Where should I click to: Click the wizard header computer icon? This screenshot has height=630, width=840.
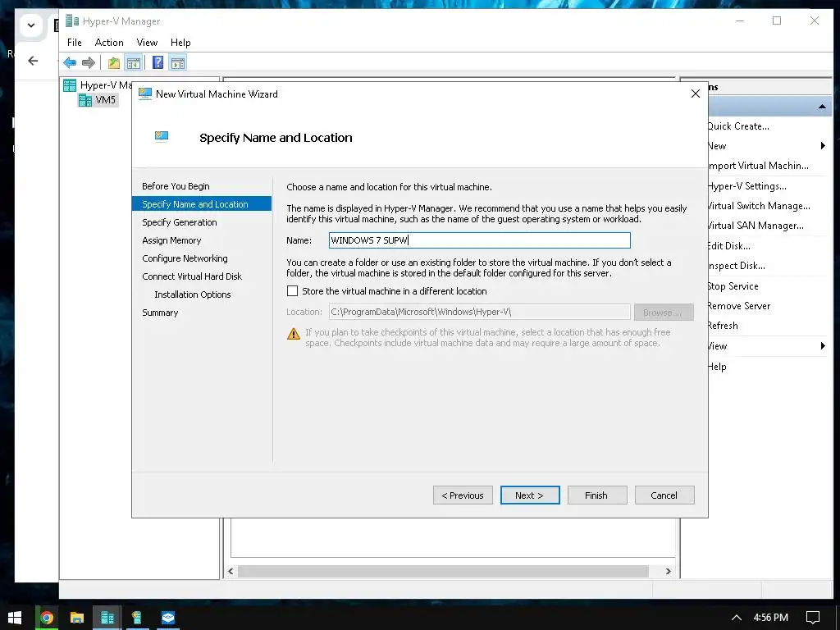[x=162, y=137]
